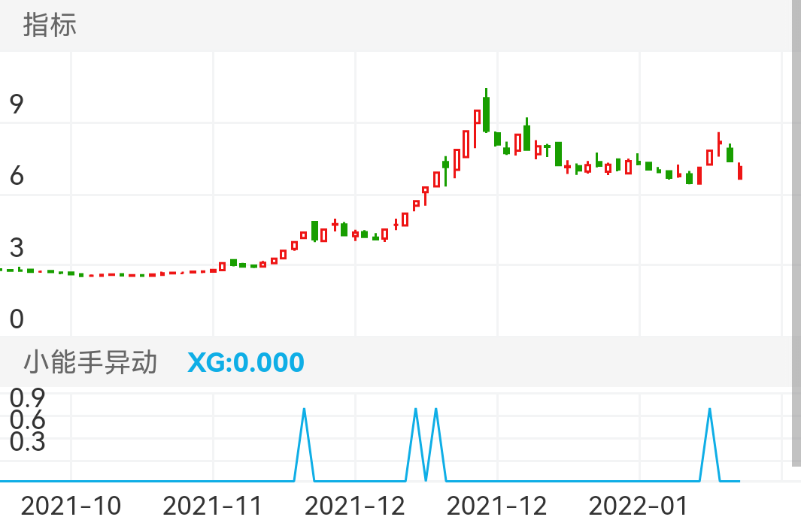The width and height of the screenshot is (801, 532).
Task: Select the final red candlestick at chart end
Action: coord(740,172)
